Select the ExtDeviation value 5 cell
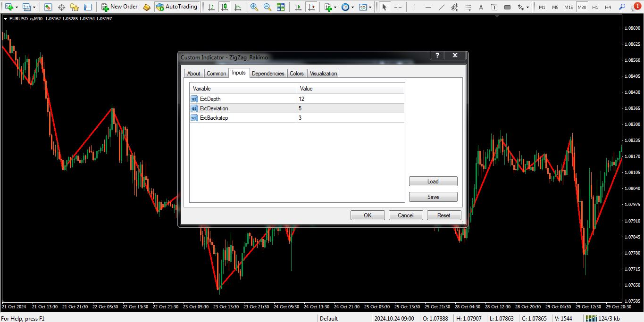Viewport: 644px width, 322px height. point(351,108)
